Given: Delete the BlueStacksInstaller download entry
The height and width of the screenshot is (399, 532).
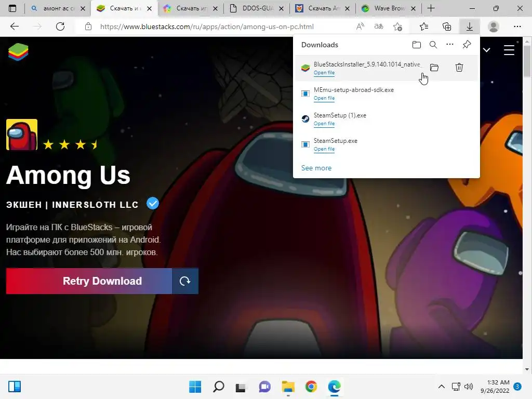Looking at the screenshot, I should (459, 68).
